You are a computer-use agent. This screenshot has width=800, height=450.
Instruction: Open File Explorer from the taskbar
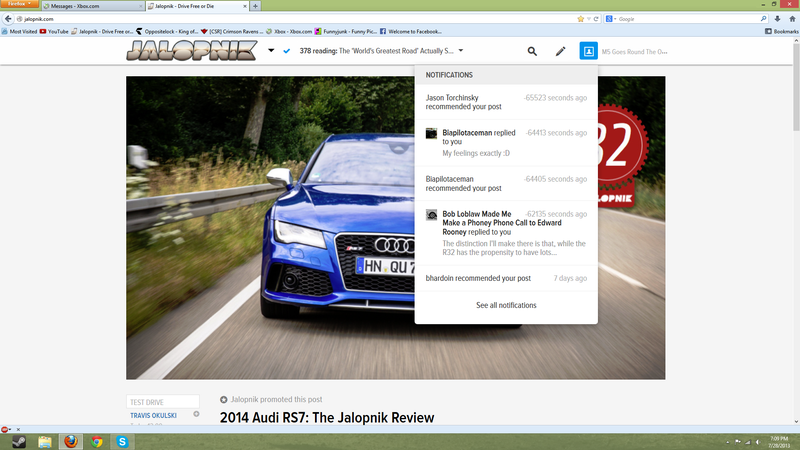(45, 442)
